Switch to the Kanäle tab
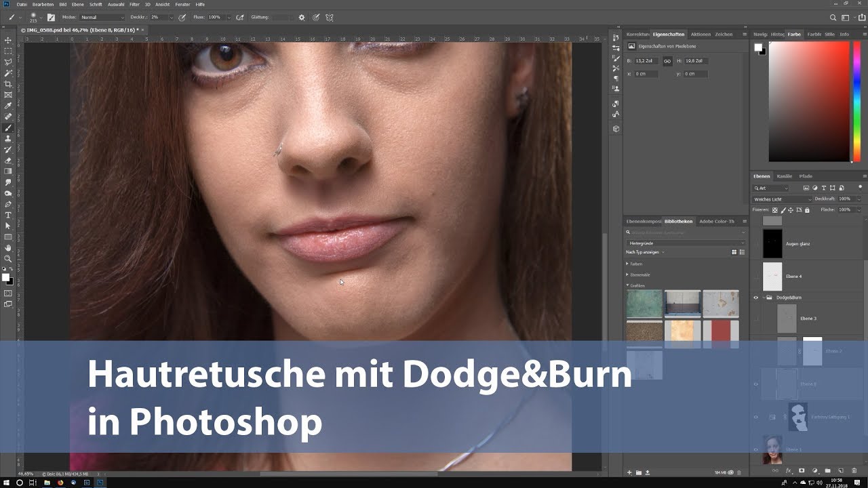This screenshot has width=868, height=488. click(x=785, y=176)
